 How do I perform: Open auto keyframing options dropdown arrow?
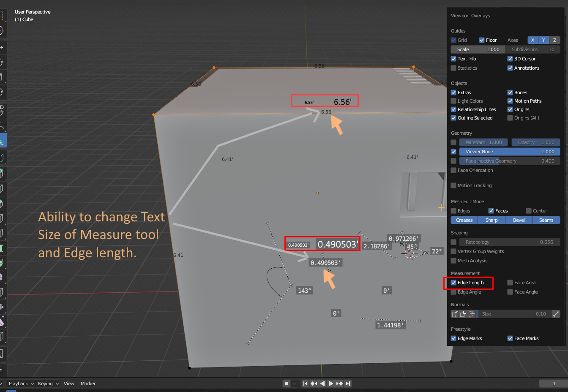(x=295, y=384)
